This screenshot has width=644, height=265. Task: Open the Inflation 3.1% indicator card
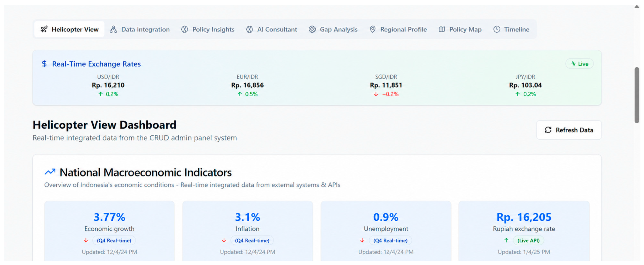tap(248, 231)
